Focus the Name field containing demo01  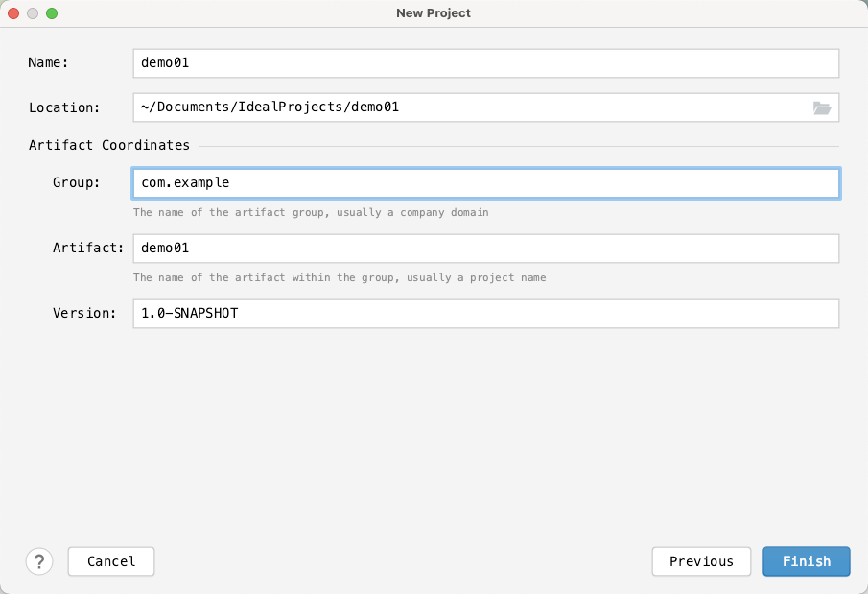[x=486, y=63]
